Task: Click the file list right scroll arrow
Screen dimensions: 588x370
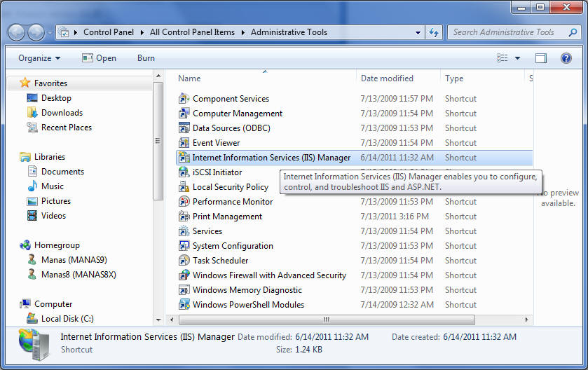Action: point(526,320)
